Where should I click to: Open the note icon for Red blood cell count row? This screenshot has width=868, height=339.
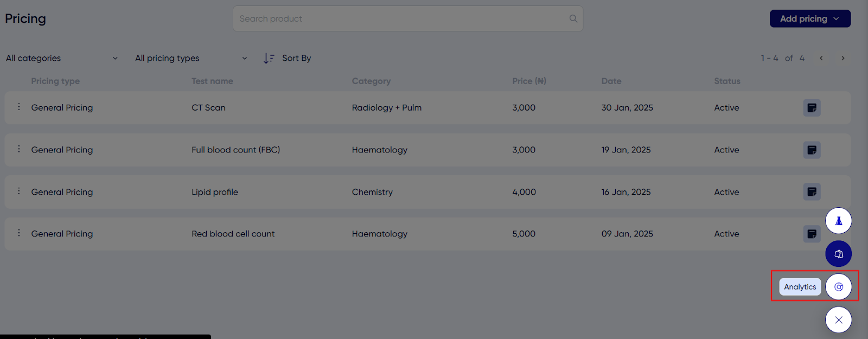(x=812, y=234)
